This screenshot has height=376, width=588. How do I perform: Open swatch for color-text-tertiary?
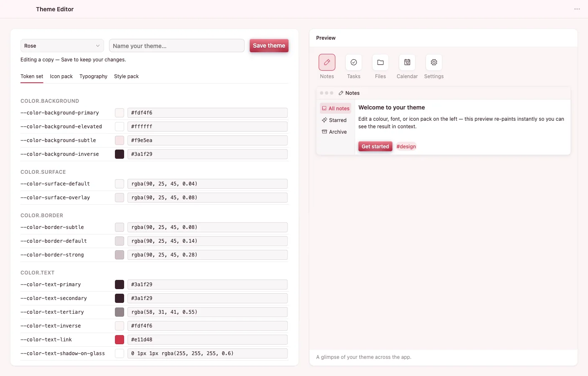coord(120,312)
